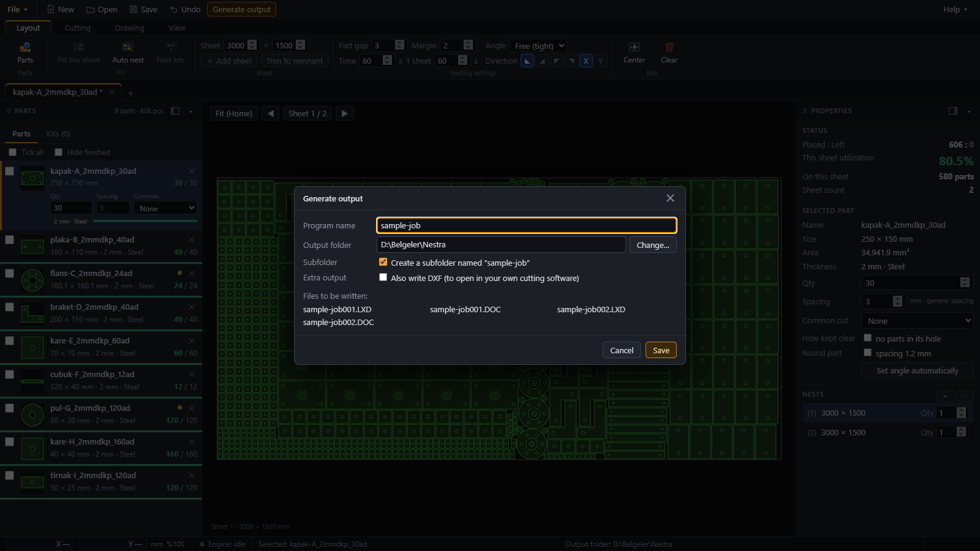This screenshot has height=551, width=980.
Task: Toggle the parts panel layout icon
Action: [175, 111]
